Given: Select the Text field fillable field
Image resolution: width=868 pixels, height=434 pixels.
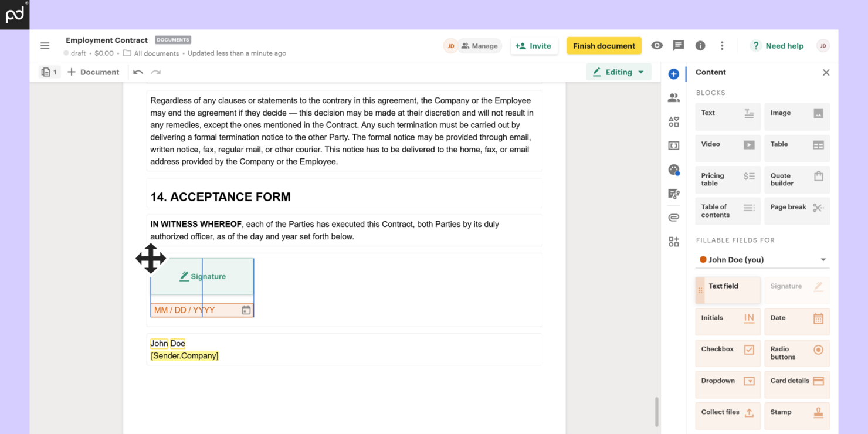Looking at the screenshot, I should (x=728, y=290).
